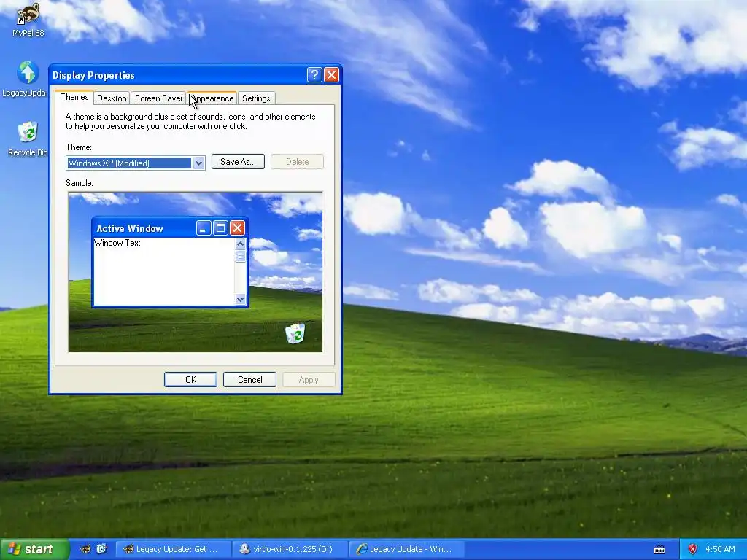Launch Internet Explorer from Quick Launch
The height and width of the screenshot is (560, 747).
[101, 549]
